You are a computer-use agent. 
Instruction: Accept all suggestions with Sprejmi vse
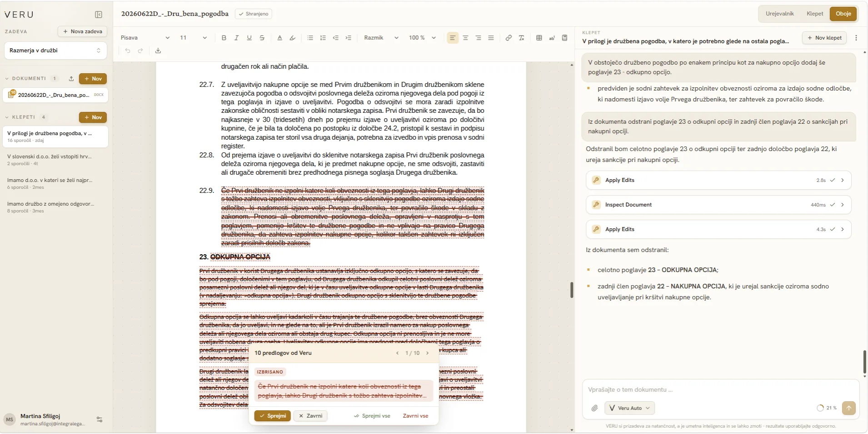372,416
